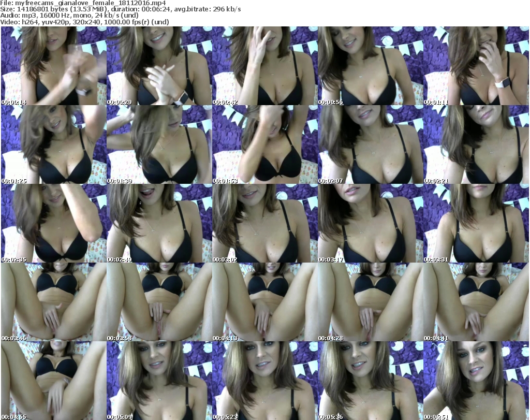Viewport: 530px width, 420px height.
Task: Open the thumbnail stamped 00:05:23
Action: pos(264,381)
